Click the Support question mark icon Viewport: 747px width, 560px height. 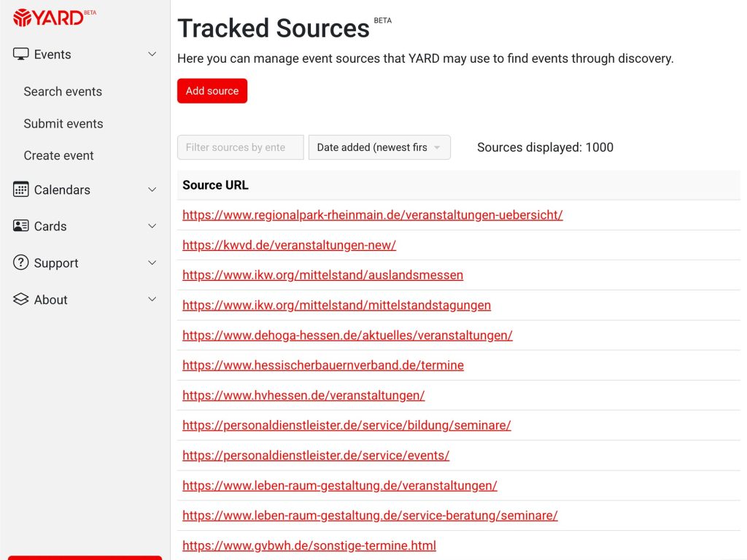[20, 262]
